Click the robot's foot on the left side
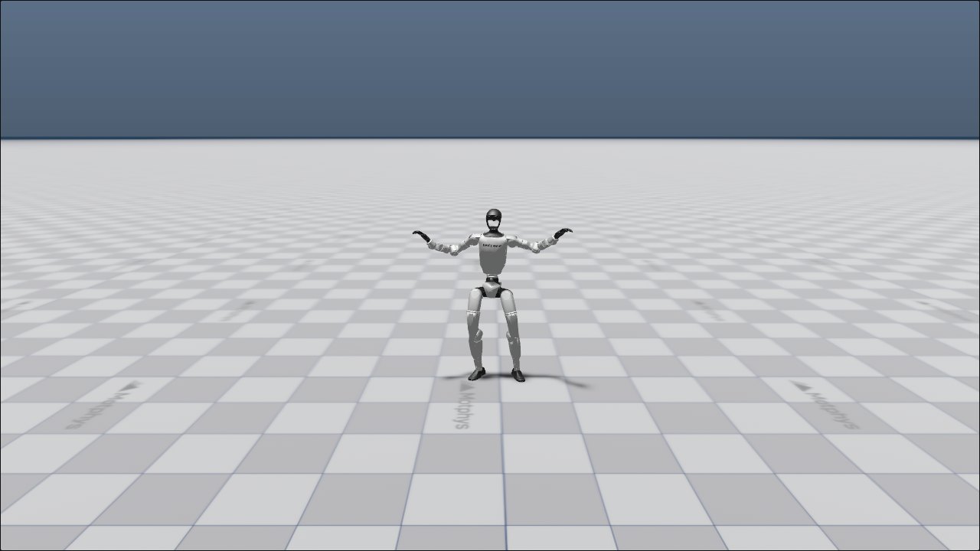980x551 pixels. point(477,373)
